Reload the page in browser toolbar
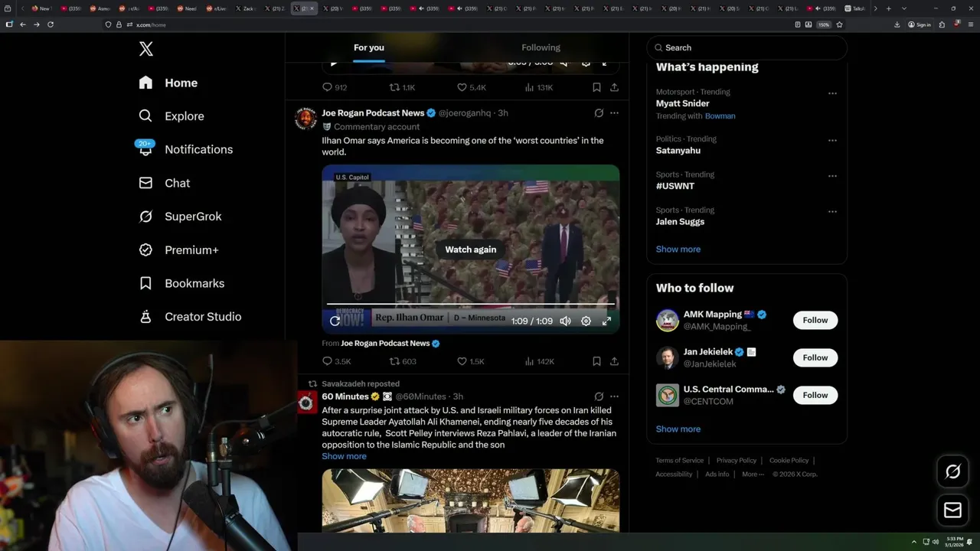 [51, 24]
